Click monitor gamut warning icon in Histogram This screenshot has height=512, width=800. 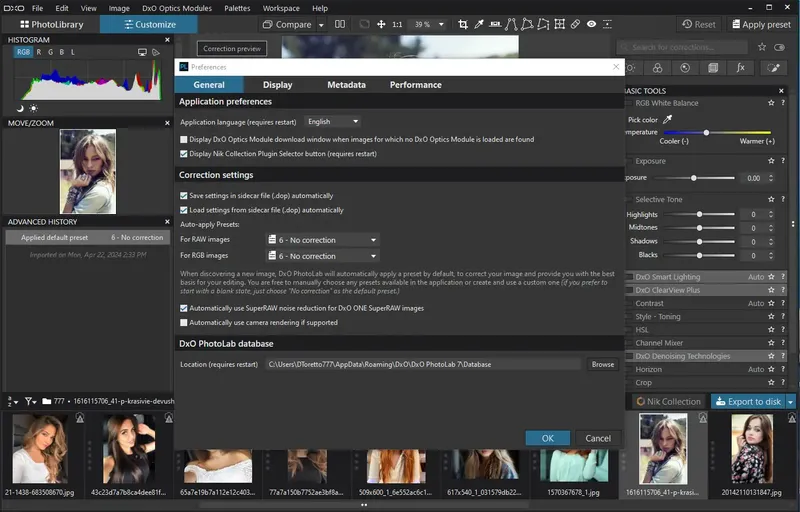[142, 52]
